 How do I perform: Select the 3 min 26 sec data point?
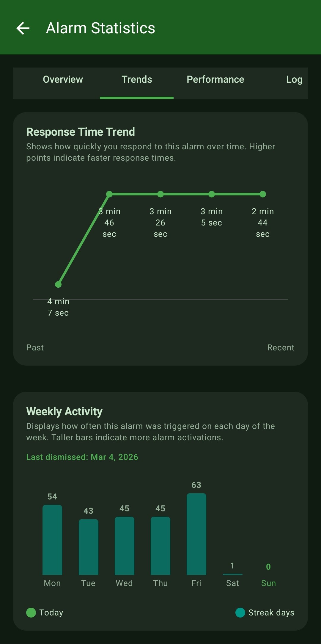[160, 194]
